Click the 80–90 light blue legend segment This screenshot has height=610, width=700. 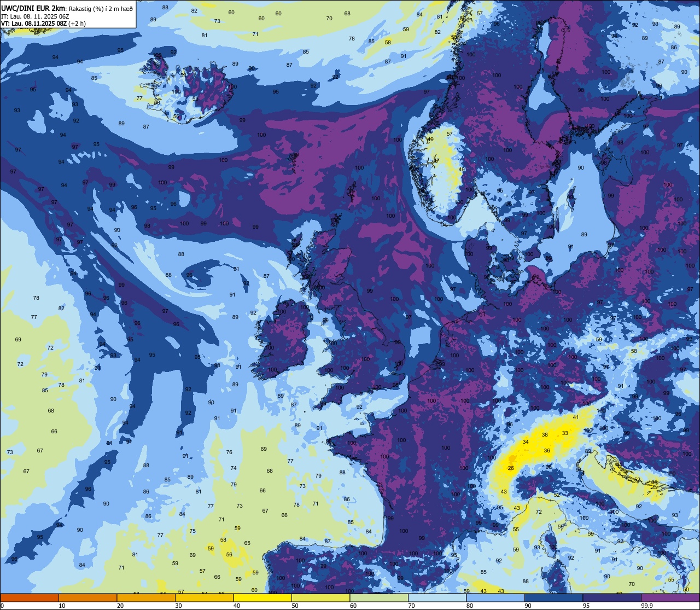point(495,597)
